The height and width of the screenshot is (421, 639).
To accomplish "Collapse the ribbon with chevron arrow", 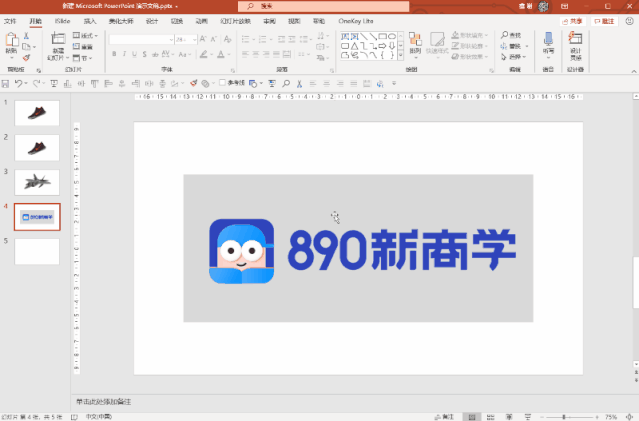I will tap(634, 71).
